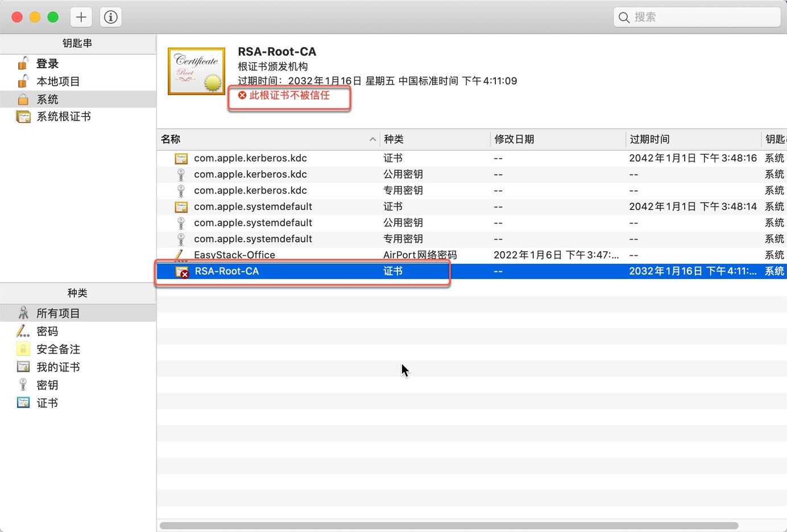Click the horizontal scrollbar at bottom
This screenshot has width=787, height=532.
448,526
